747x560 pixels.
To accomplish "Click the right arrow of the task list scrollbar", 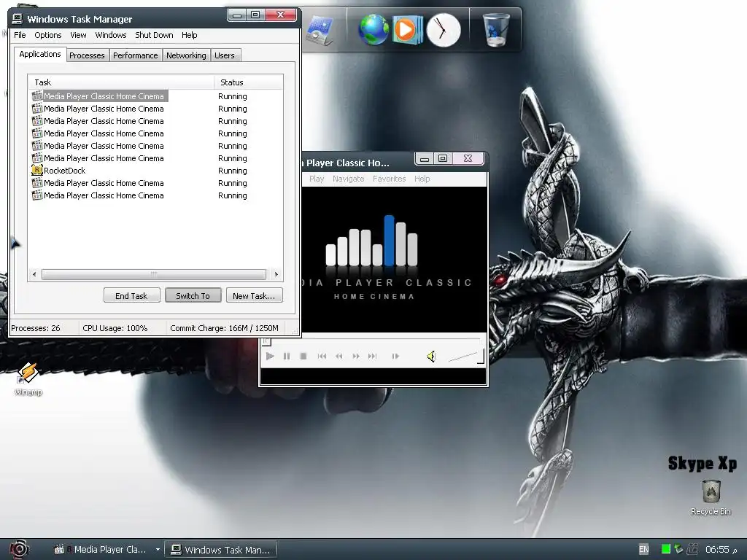I will tap(276, 274).
